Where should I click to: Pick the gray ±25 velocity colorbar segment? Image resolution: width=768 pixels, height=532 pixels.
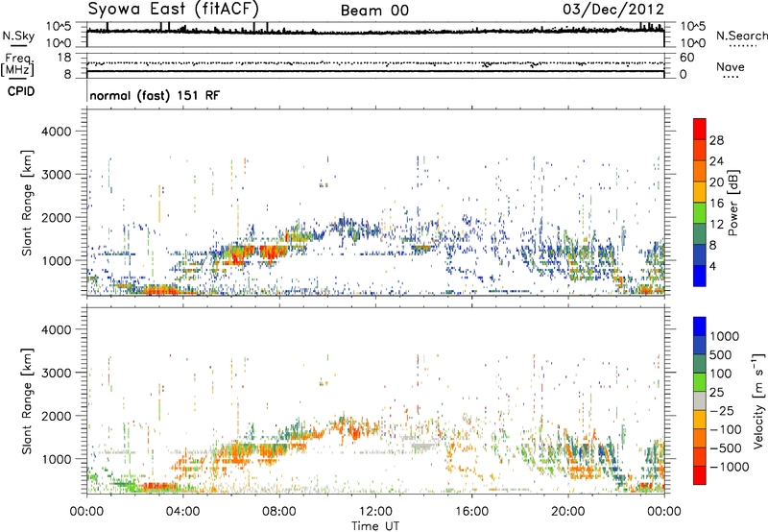(x=700, y=400)
